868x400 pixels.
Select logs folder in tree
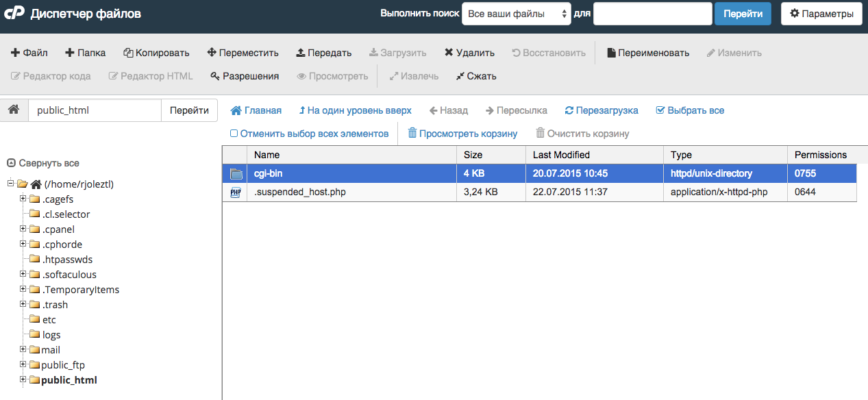pos(51,335)
